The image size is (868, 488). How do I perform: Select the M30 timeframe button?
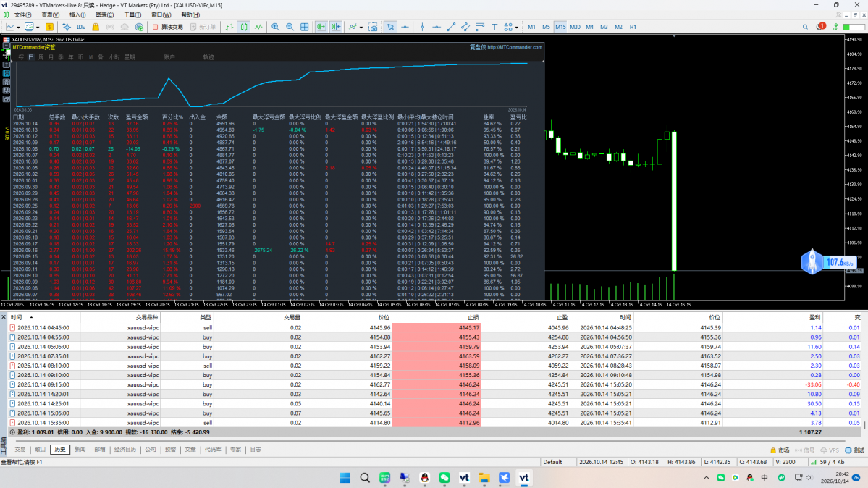pyautogui.click(x=575, y=27)
